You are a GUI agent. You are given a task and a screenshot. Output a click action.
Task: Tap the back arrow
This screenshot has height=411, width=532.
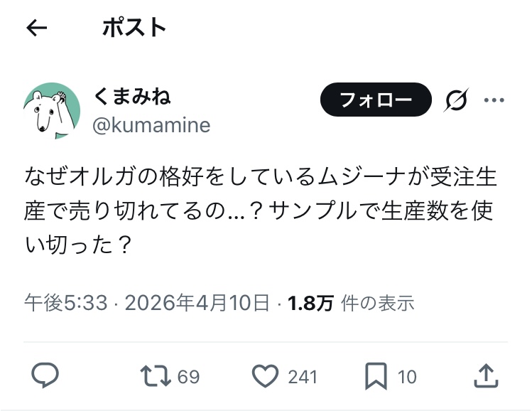[x=36, y=28]
